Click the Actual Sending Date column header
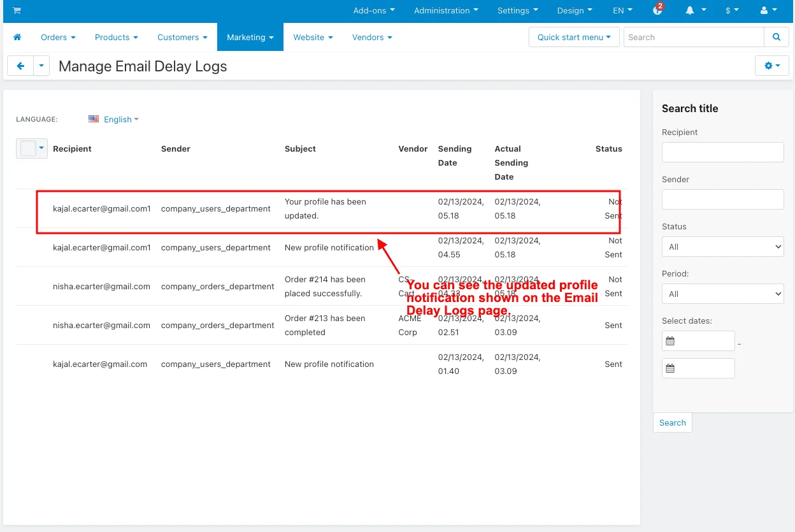 pyautogui.click(x=512, y=162)
